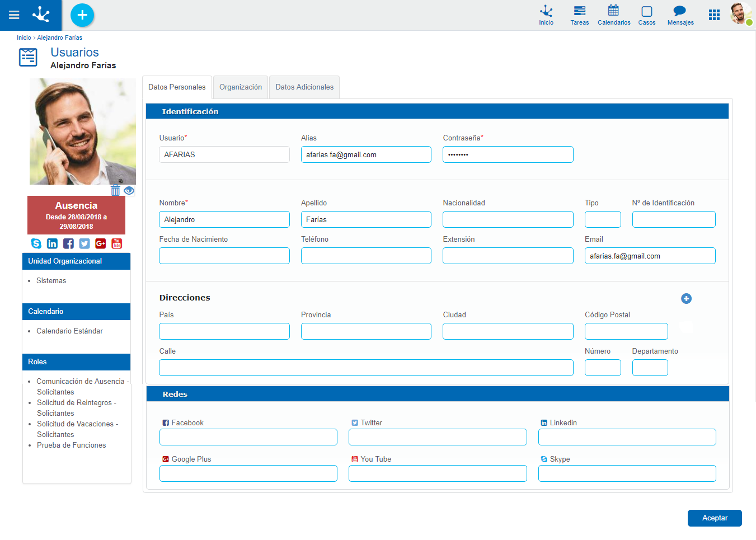Click the Email input field
The height and width of the screenshot is (540, 756).
[x=650, y=256]
